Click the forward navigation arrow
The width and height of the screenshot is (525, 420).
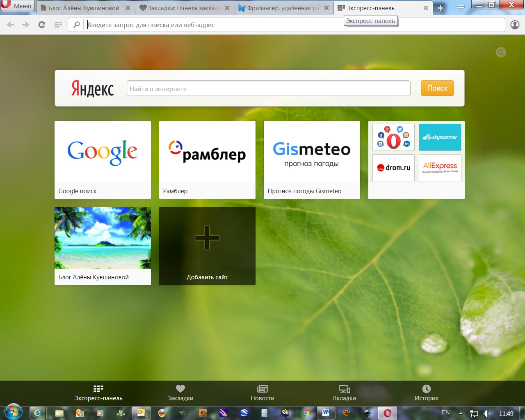(25, 25)
